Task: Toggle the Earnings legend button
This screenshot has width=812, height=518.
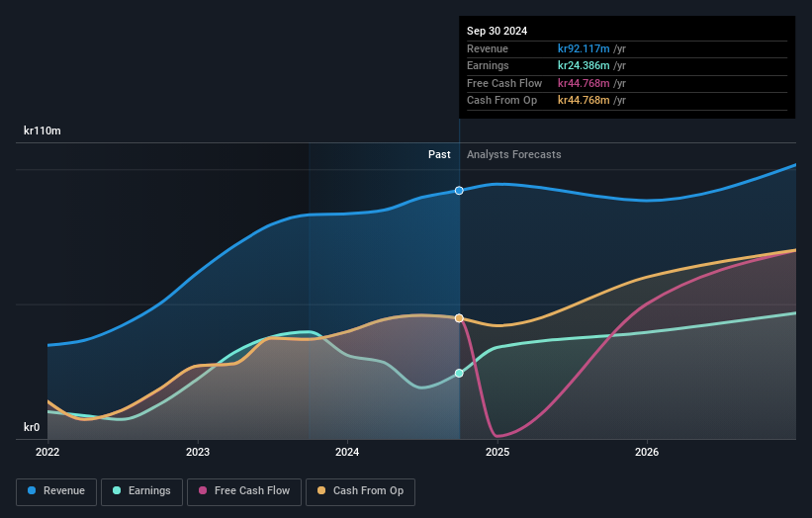Action: [141, 491]
